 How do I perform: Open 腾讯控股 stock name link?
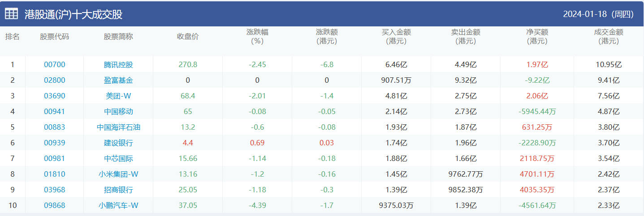click(x=118, y=64)
